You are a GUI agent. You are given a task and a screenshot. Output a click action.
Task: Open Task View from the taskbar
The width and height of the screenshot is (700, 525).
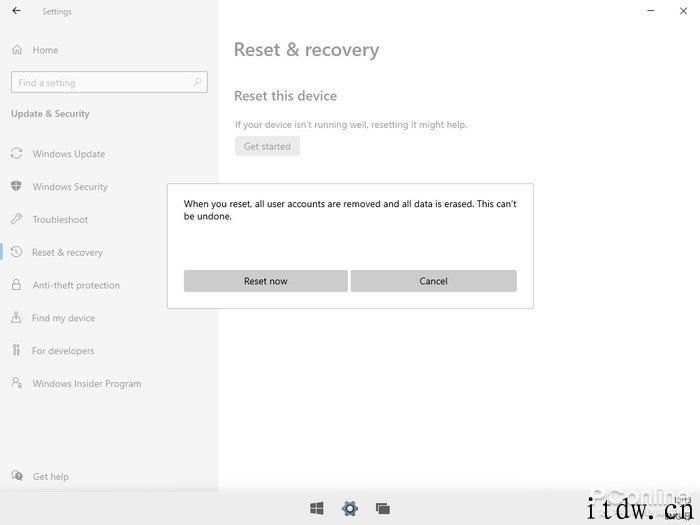tap(383, 508)
